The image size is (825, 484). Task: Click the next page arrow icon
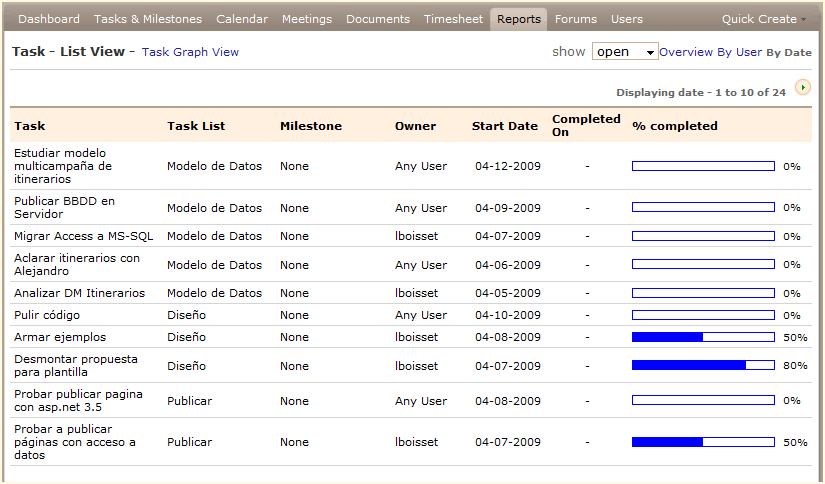pyautogui.click(x=803, y=89)
